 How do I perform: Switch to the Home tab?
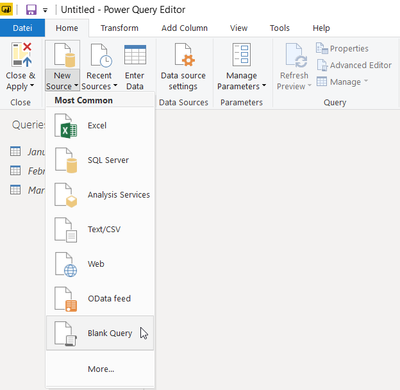(x=67, y=28)
